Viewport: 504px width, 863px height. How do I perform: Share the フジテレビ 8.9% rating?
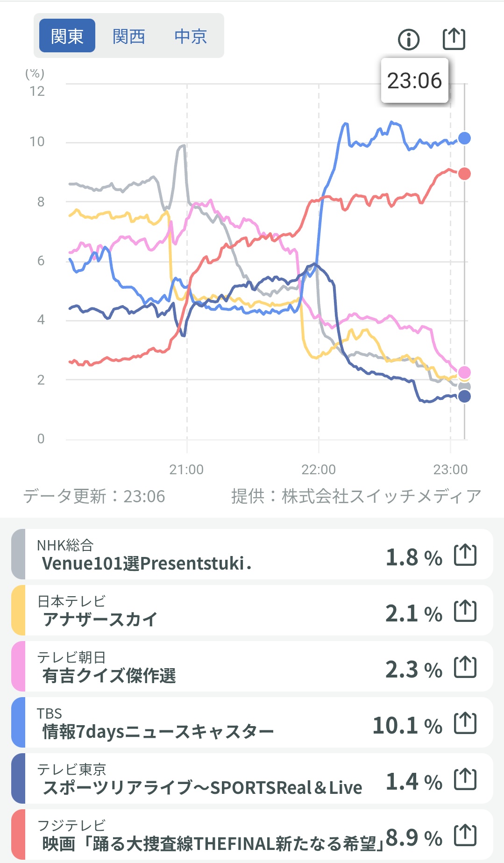465,835
